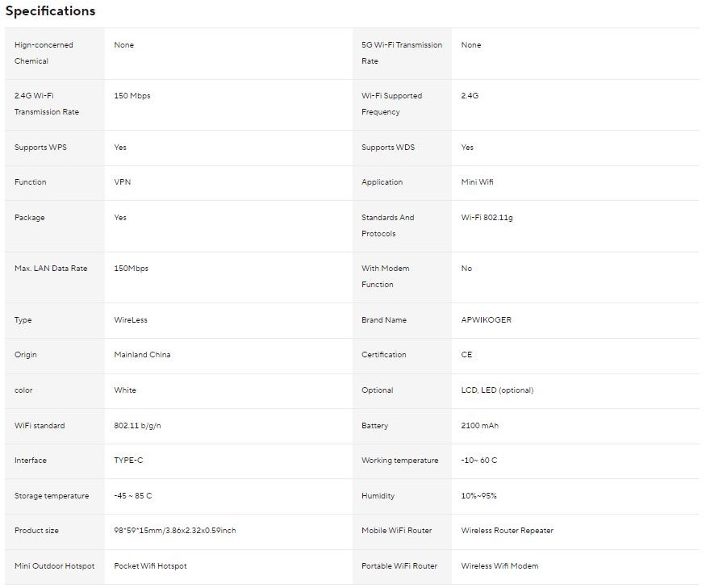This screenshot has width=706, height=588.
Task: Select the product size dimensions text
Action: tap(175, 531)
